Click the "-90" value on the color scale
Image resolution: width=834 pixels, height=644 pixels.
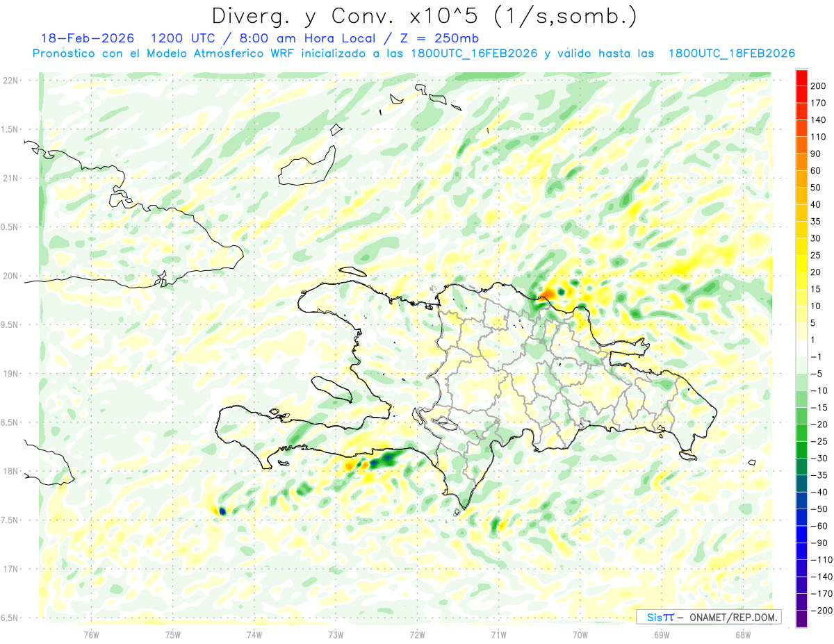pos(819,543)
